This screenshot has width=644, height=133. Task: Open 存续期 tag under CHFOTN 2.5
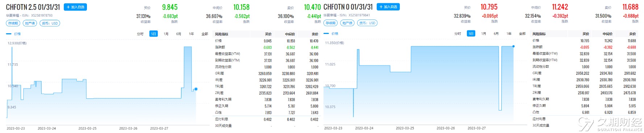pyautogui.click(x=13, y=23)
